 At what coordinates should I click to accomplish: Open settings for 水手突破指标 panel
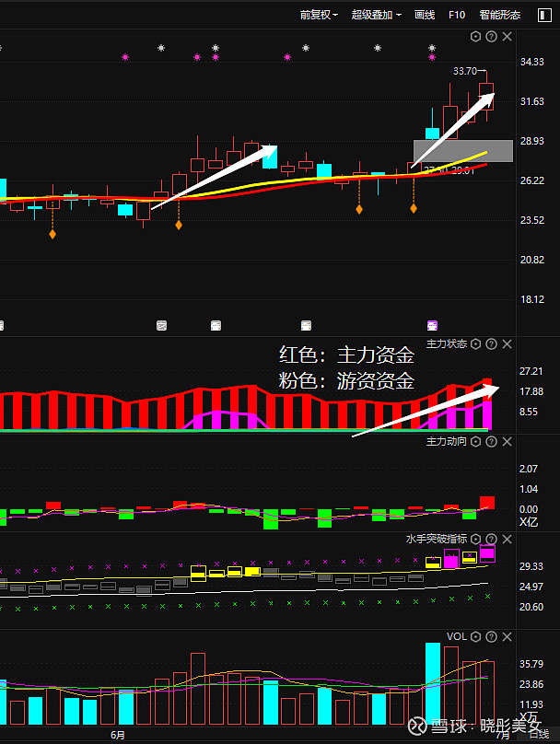pyautogui.click(x=476, y=539)
